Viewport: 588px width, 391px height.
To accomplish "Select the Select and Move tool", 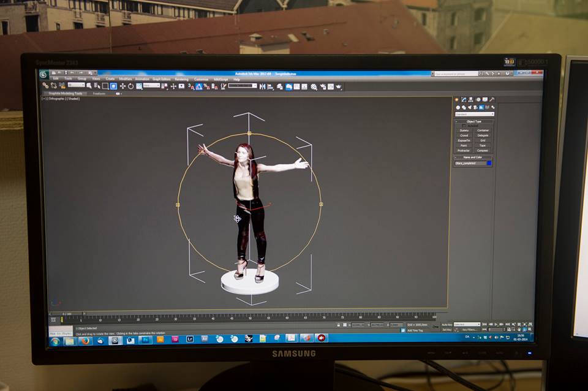I will click(x=124, y=87).
